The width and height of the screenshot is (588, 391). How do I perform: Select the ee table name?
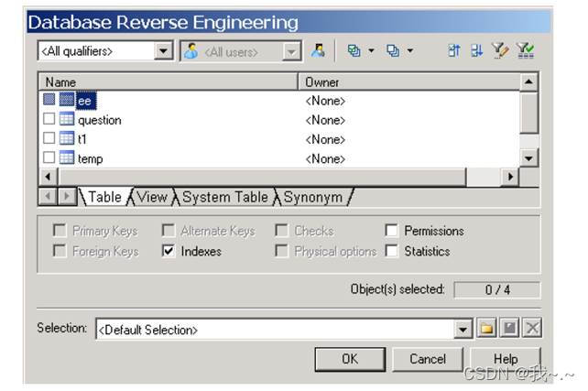(x=86, y=101)
